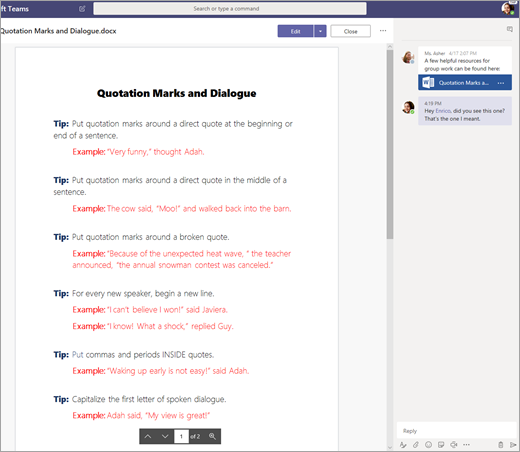Image resolution: width=520 pixels, height=452 pixels.
Task: Expand the Edit button dropdown arrow
Action: pyautogui.click(x=320, y=31)
